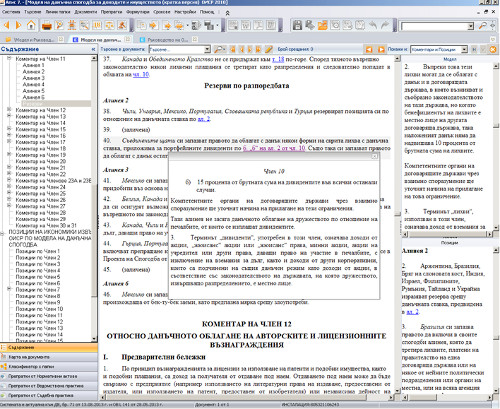Open the Система menu
500x409 pixels.
click(x=11, y=12)
